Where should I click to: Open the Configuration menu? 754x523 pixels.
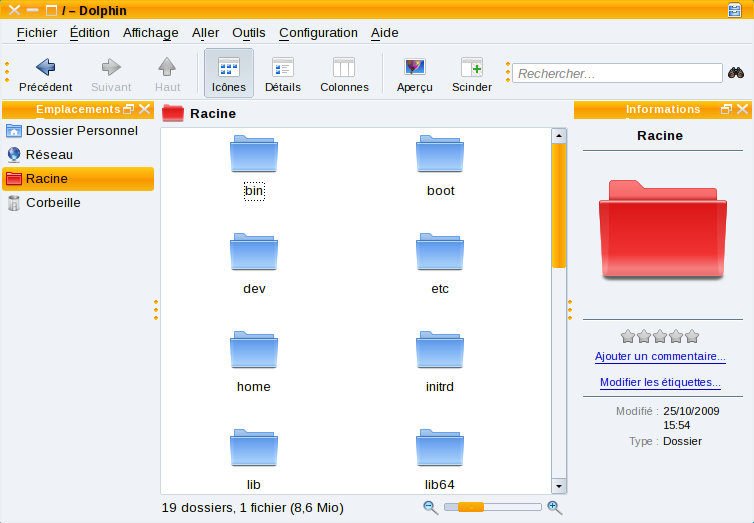coord(318,33)
